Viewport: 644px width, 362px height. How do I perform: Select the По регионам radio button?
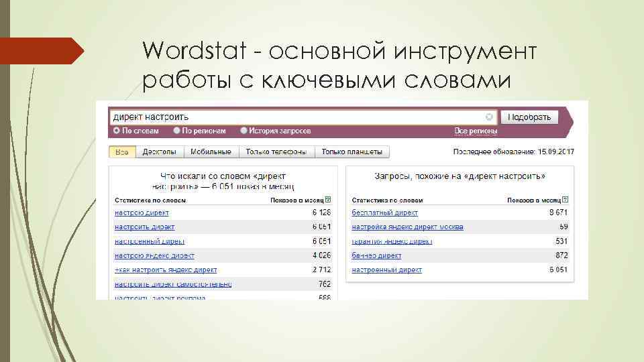(176, 131)
